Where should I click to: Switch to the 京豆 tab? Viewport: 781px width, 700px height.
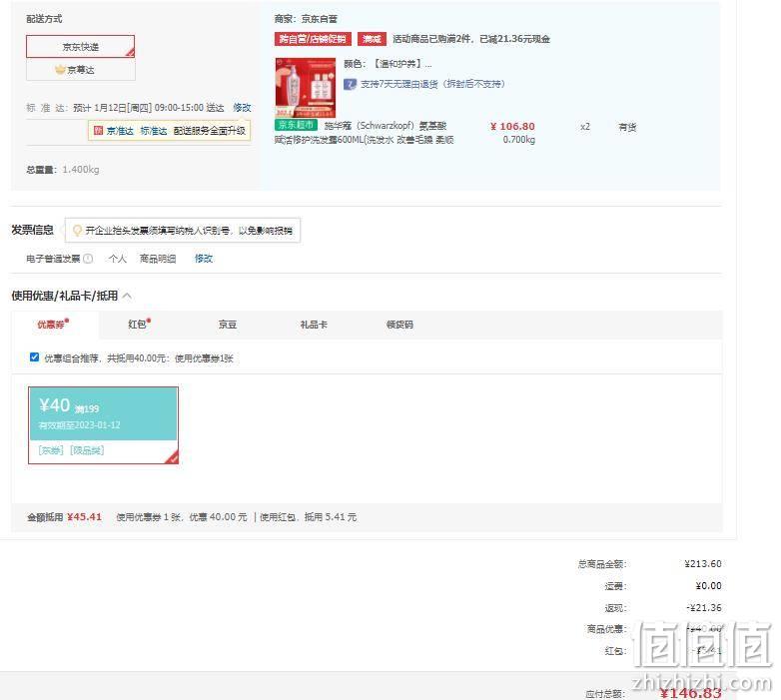tap(228, 325)
